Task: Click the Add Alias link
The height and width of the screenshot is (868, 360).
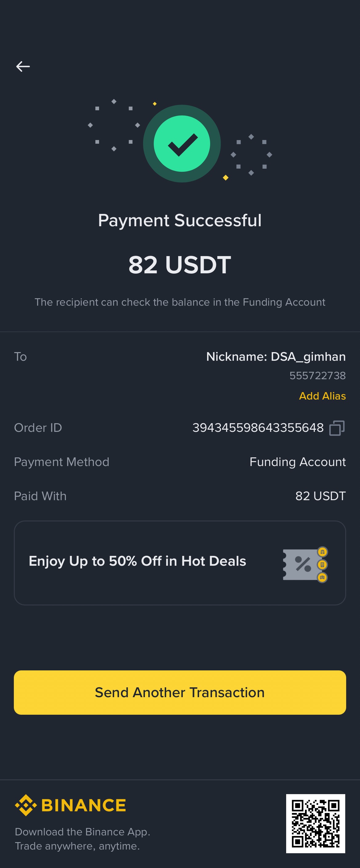Action: [322, 396]
